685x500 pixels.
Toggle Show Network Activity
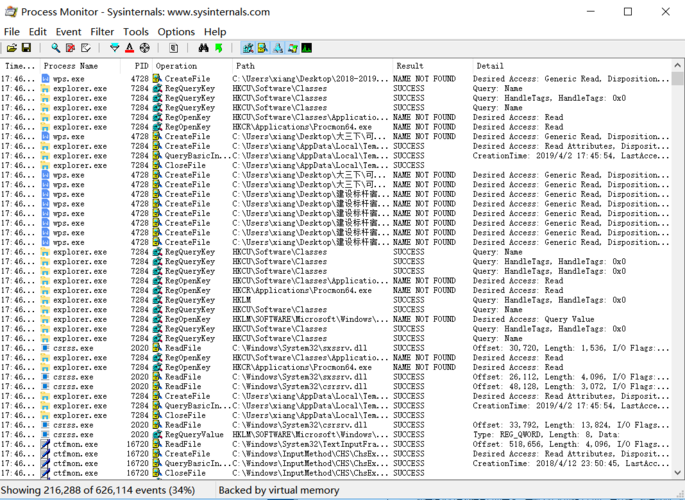point(278,48)
